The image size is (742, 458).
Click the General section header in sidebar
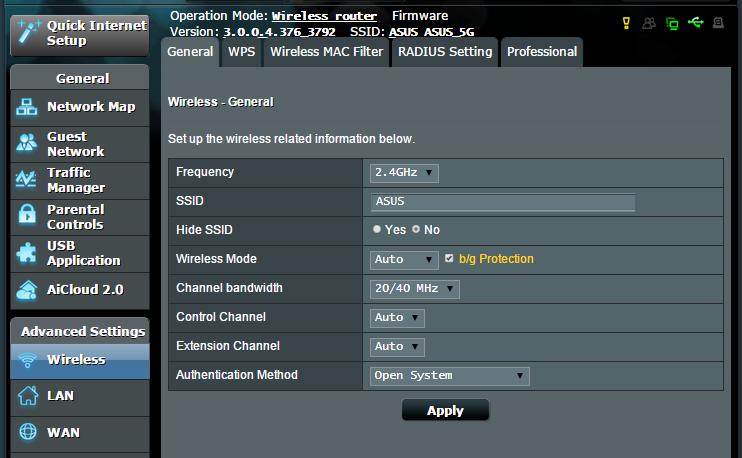pos(80,78)
